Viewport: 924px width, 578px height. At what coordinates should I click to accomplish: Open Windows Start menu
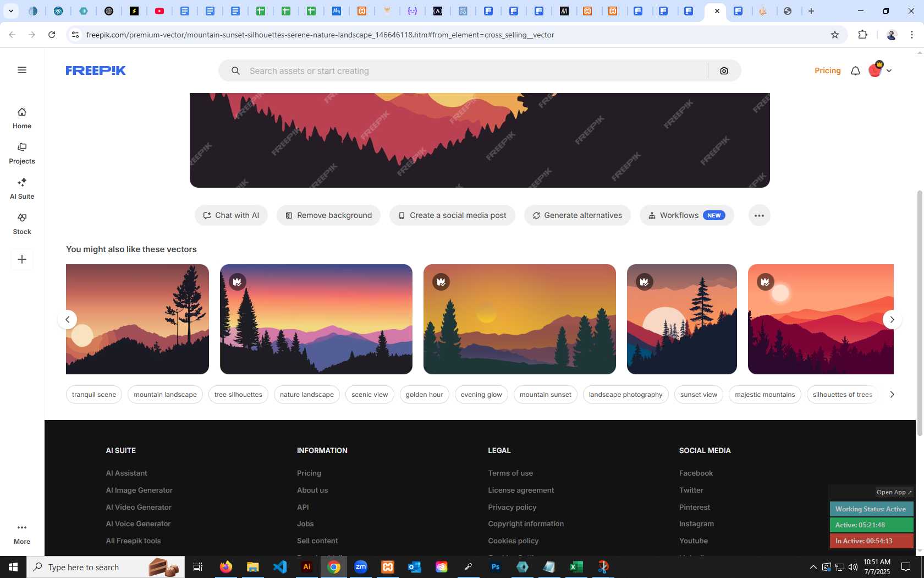[x=13, y=567]
